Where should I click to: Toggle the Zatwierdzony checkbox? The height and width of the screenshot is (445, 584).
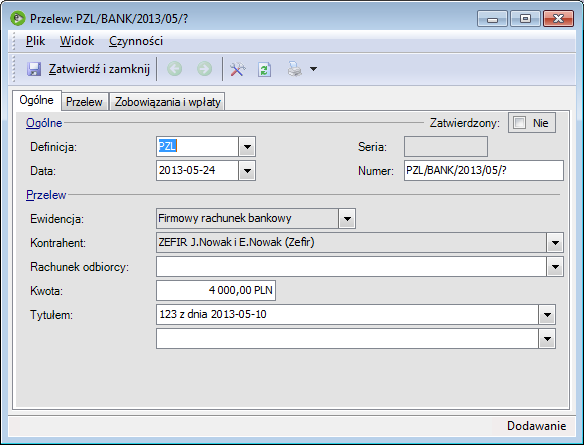point(519,123)
